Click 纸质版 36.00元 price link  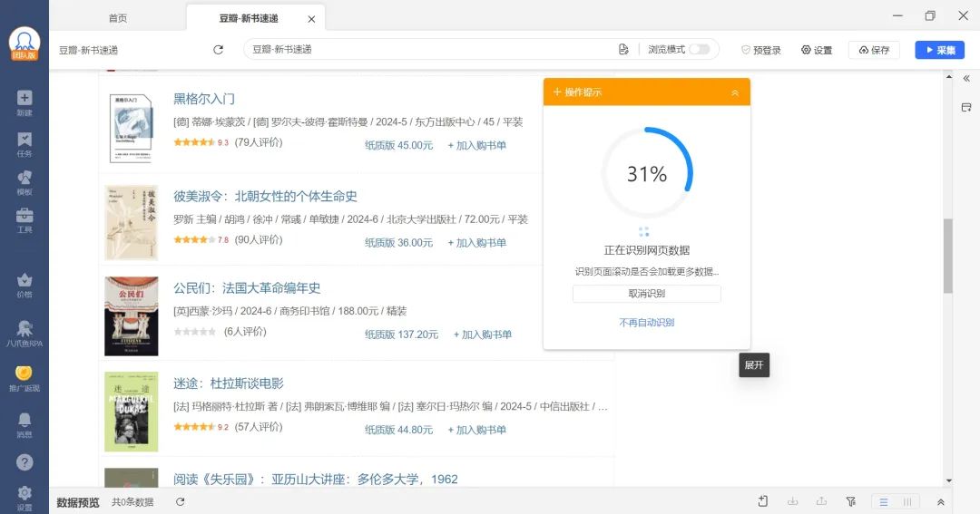point(398,242)
